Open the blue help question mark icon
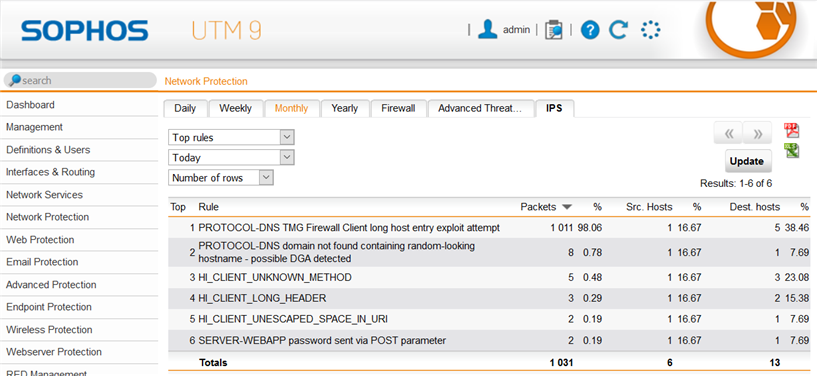Screen dimensions: 817x376 pos(590,30)
